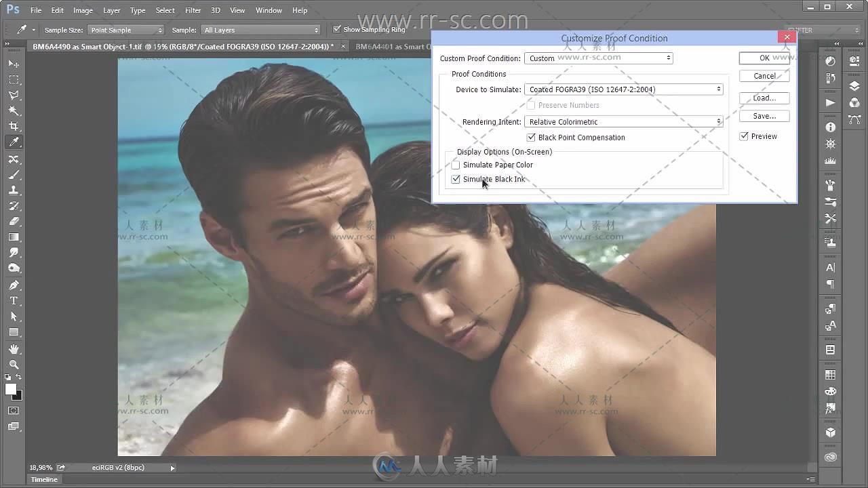Select the Clone Stamp tool
Image resolution: width=868 pixels, height=488 pixels.
tap(14, 190)
